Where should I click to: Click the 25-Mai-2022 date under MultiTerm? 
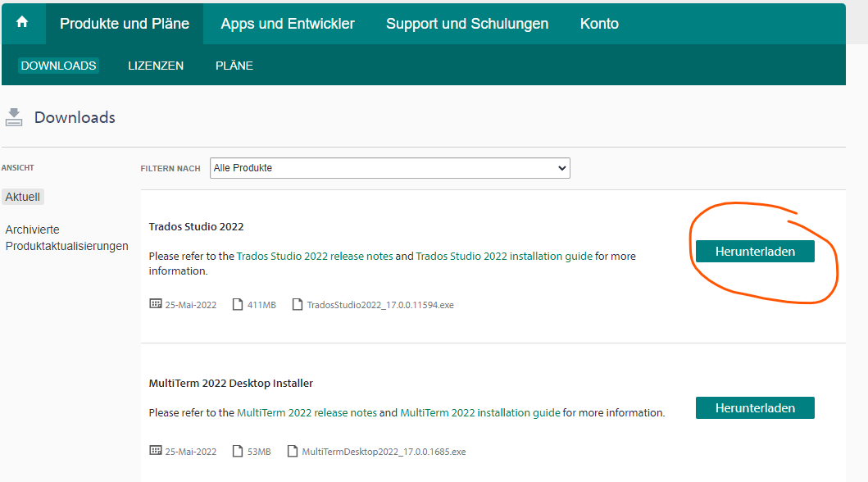pyautogui.click(x=190, y=452)
